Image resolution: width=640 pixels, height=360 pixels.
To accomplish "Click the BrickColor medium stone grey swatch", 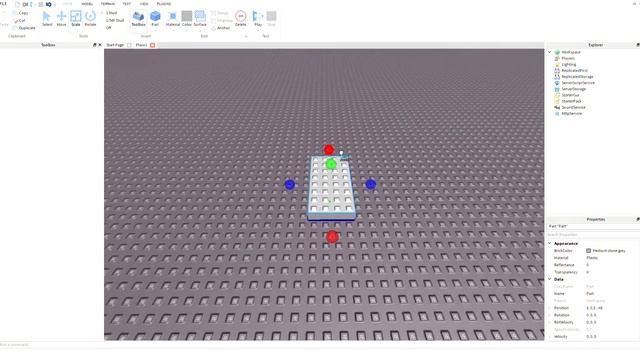I will click(x=589, y=251).
